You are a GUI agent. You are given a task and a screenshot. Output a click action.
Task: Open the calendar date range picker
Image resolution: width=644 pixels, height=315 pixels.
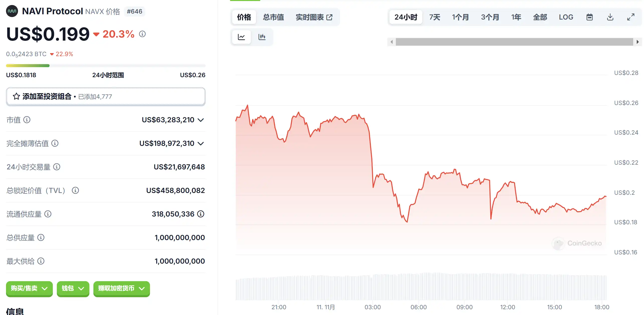point(589,17)
